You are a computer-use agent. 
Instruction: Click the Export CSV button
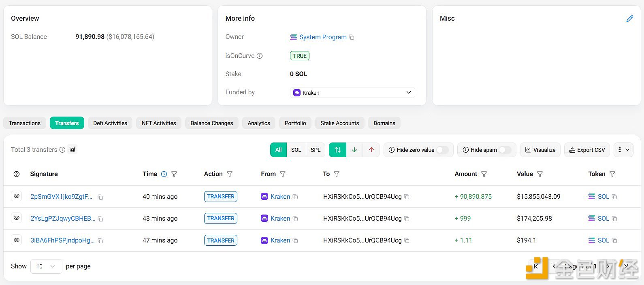pos(587,150)
